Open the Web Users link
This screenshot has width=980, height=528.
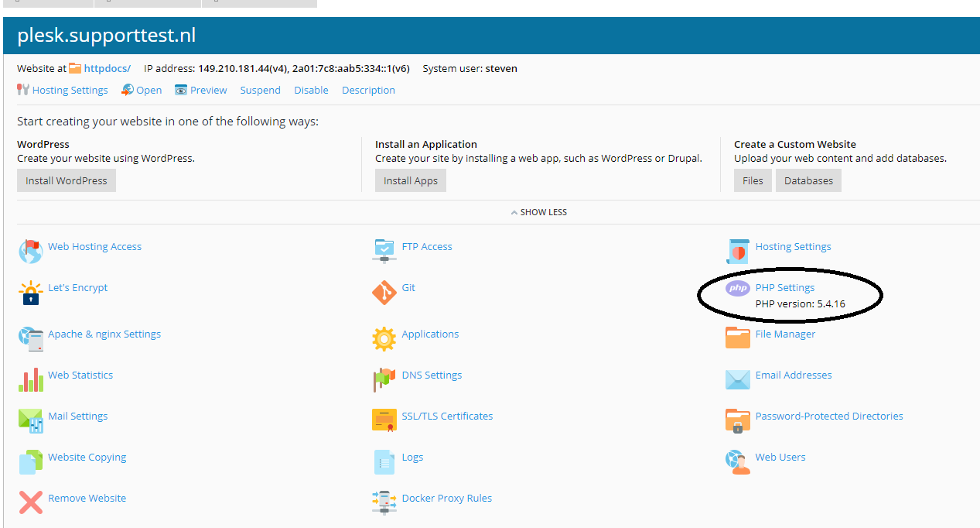coord(780,457)
